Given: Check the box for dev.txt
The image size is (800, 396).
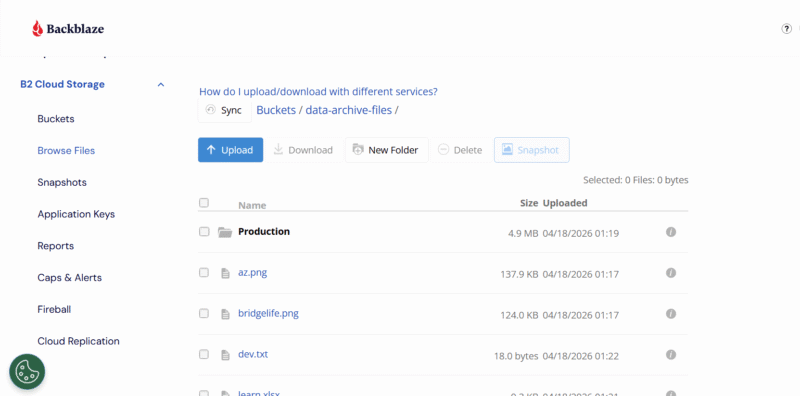Looking at the screenshot, I should click(x=204, y=354).
